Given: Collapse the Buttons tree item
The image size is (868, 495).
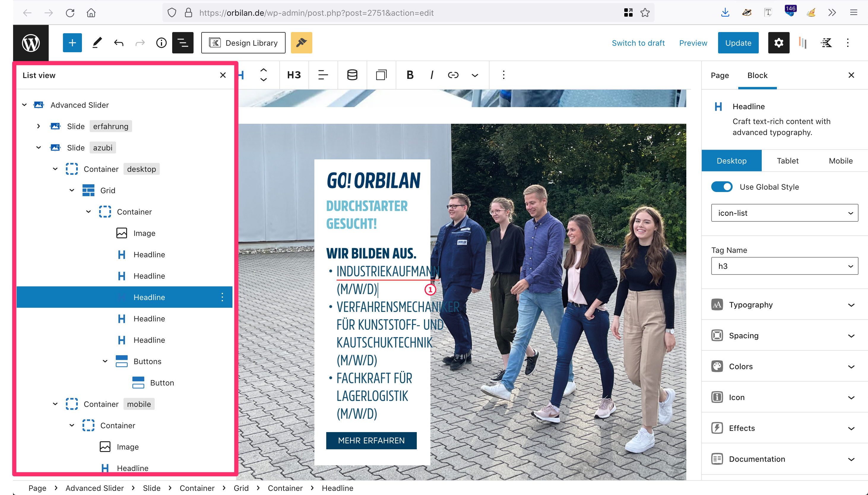Looking at the screenshot, I should click(105, 361).
